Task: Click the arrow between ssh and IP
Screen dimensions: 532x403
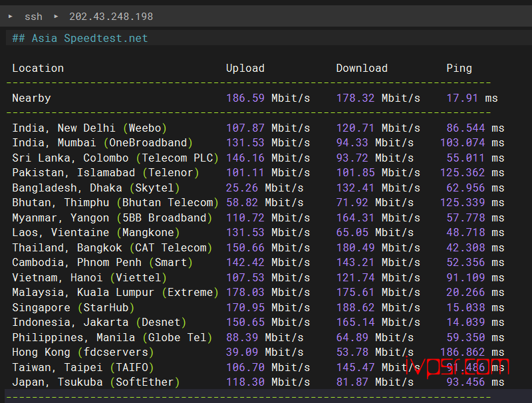Action: click(56, 16)
